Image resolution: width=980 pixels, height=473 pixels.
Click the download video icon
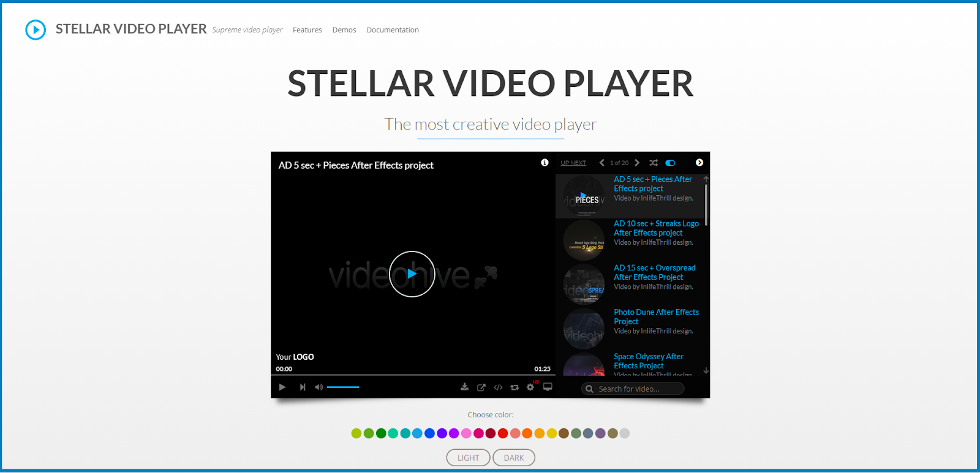click(x=465, y=387)
